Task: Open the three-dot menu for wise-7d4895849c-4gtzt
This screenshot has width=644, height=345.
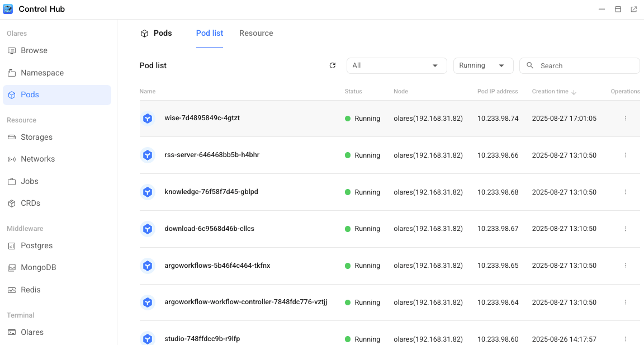Action: [625, 119]
